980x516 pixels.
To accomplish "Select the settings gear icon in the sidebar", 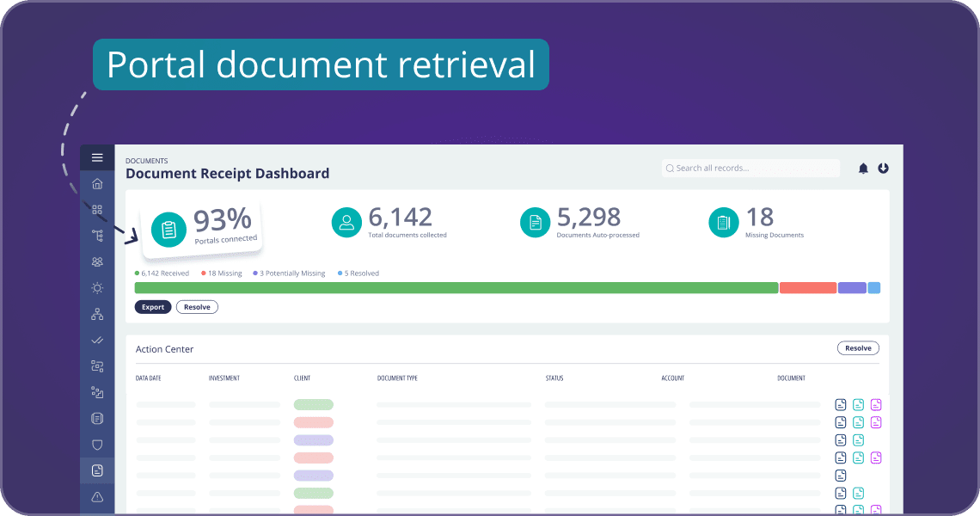I will [x=97, y=287].
